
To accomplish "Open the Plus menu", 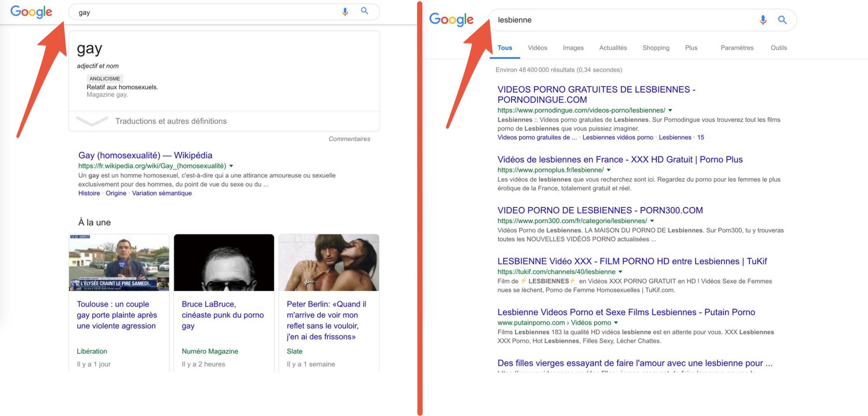I will 691,48.
